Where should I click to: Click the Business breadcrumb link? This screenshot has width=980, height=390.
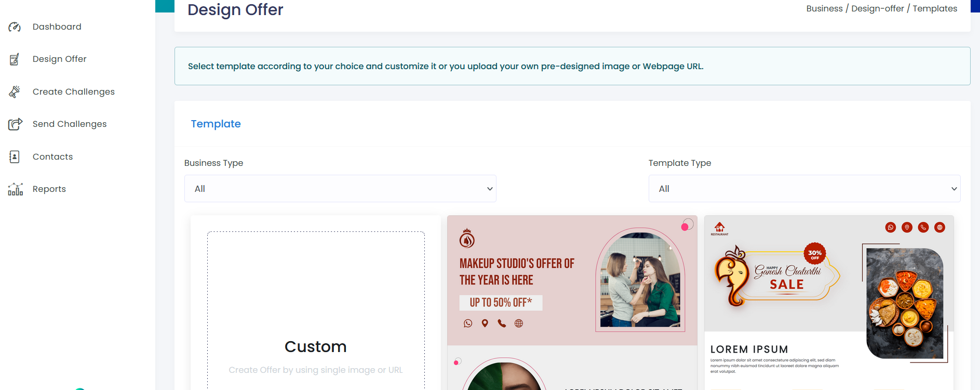(x=824, y=8)
